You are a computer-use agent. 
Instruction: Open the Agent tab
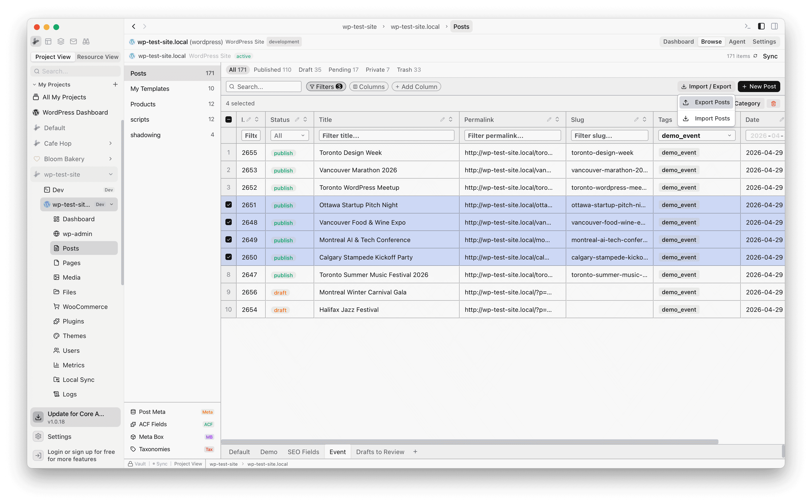737,42
